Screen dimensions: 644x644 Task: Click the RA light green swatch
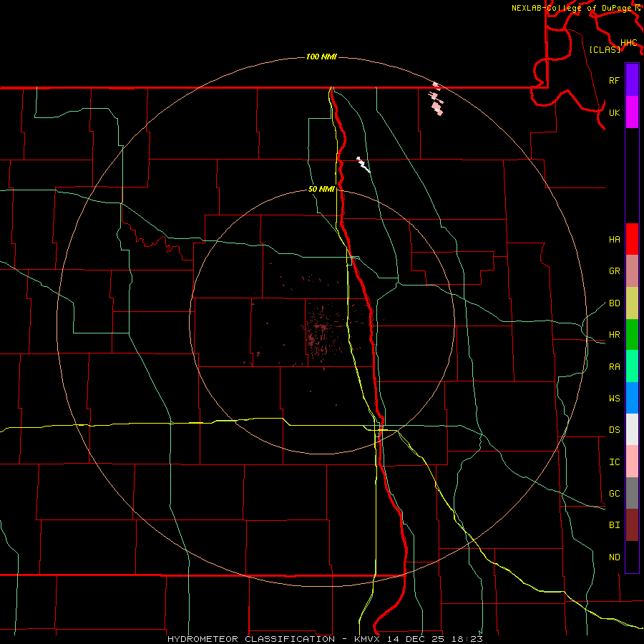pos(632,366)
